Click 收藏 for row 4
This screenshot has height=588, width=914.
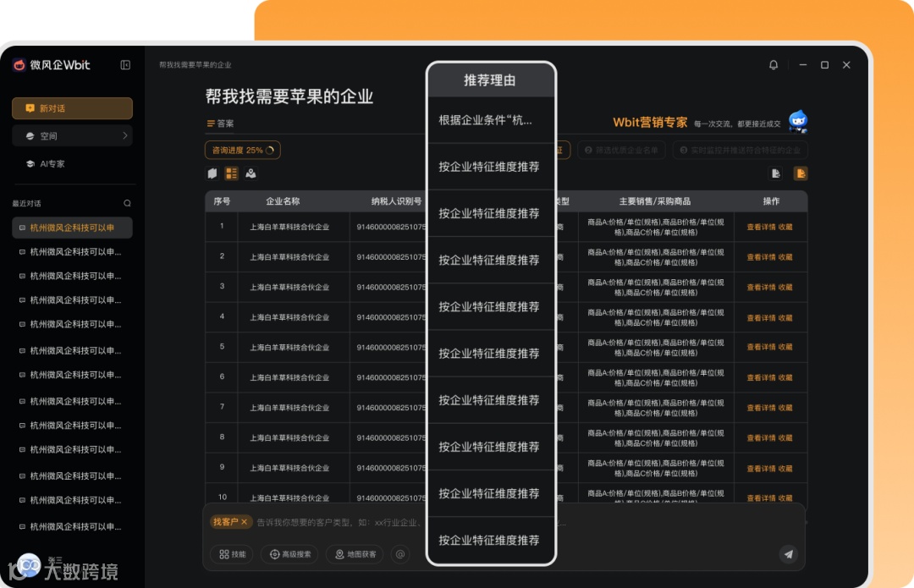tap(785, 318)
